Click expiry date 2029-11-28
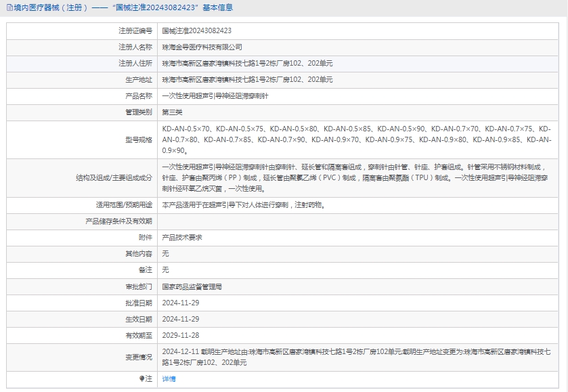 pos(180,335)
